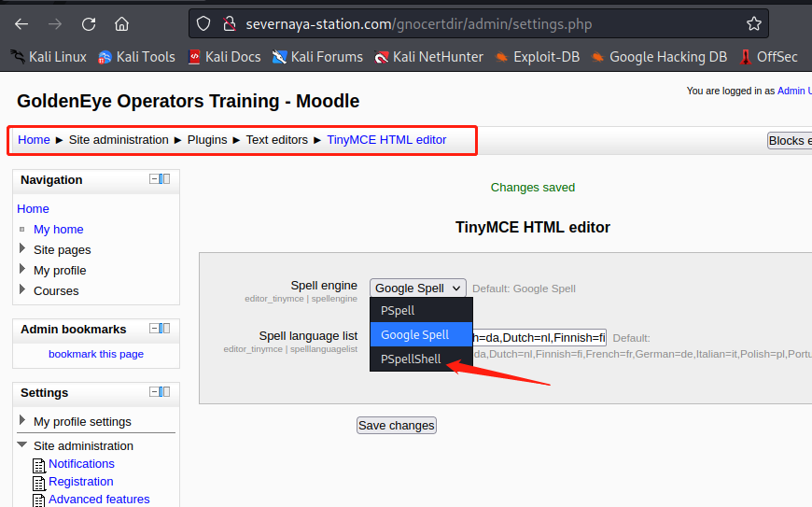Click the Admin user profile link
This screenshot has height=507, width=812.
click(794, 91)
